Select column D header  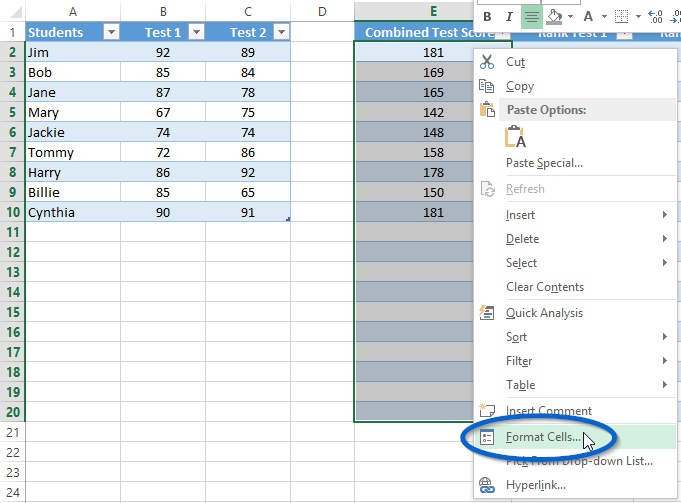point(322,11)
